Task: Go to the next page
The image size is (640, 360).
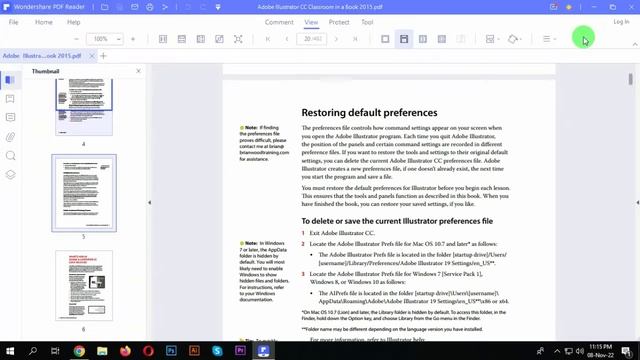Action: 336,39
